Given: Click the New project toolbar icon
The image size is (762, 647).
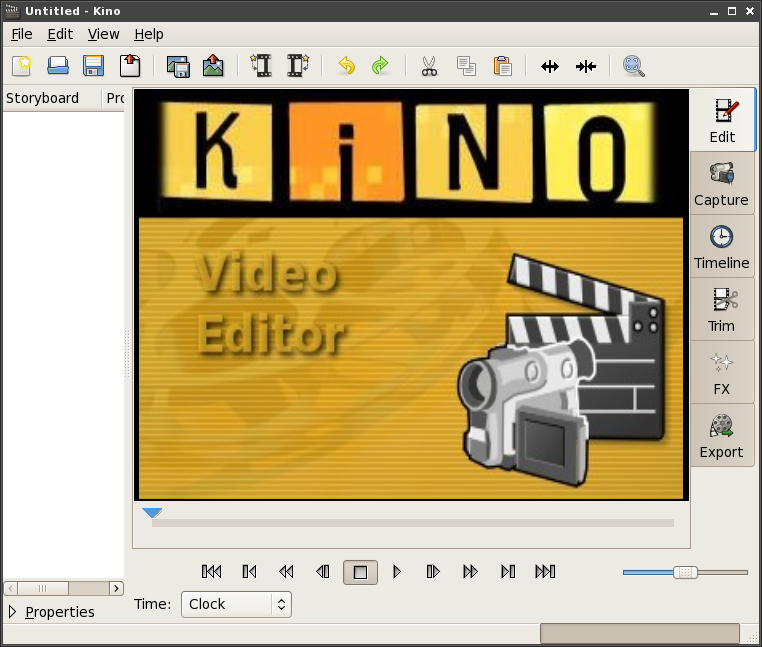Looking at the screenshot, I should pyautogui.click(x=22, y=66).
